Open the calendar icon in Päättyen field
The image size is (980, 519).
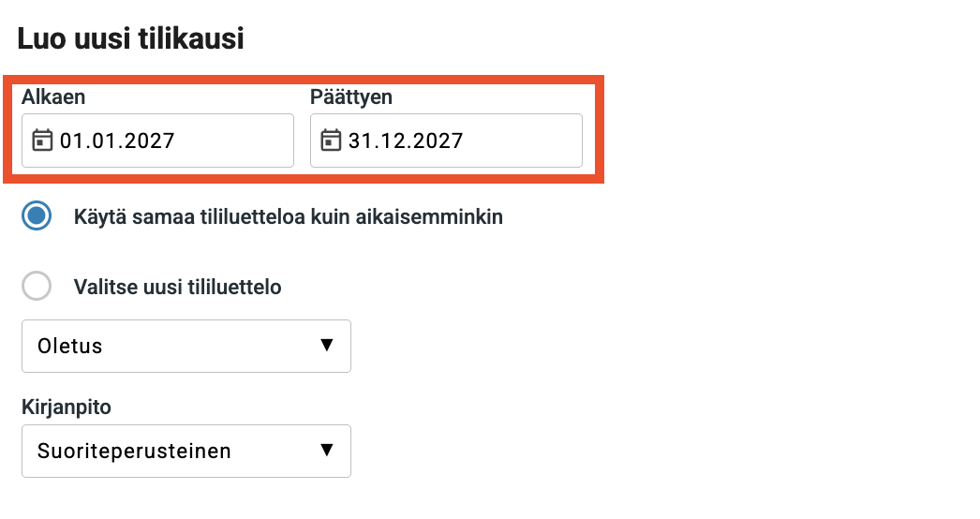click(x=332, y=141)
